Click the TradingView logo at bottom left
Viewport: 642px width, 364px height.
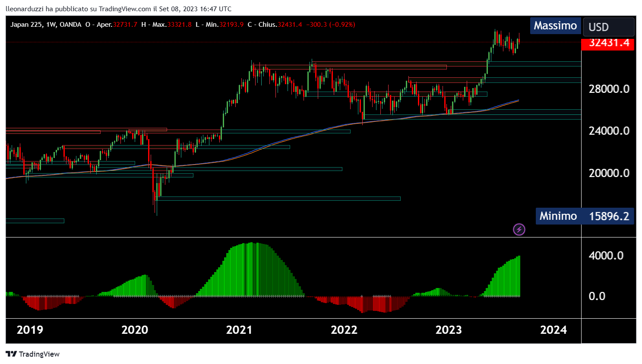(33, 354)
